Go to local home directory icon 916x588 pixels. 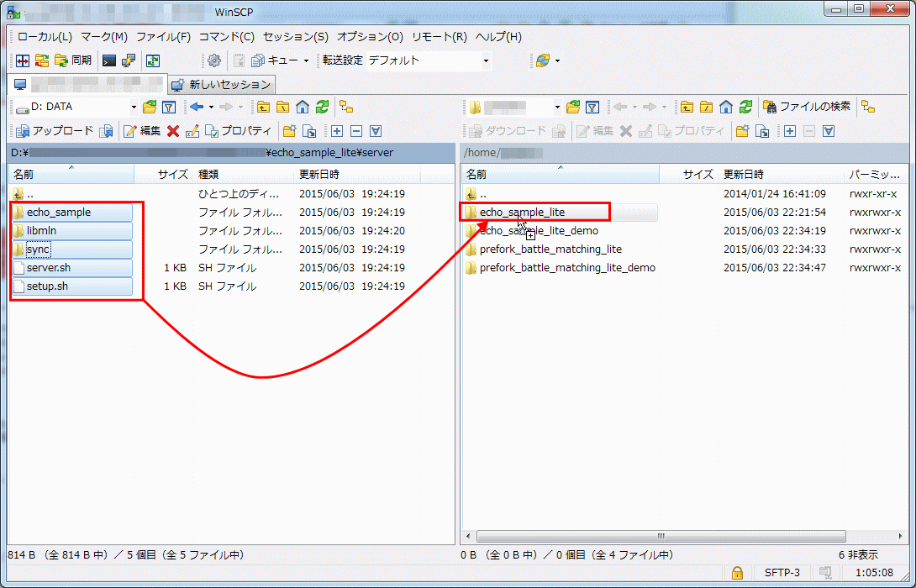pos(302,107)
